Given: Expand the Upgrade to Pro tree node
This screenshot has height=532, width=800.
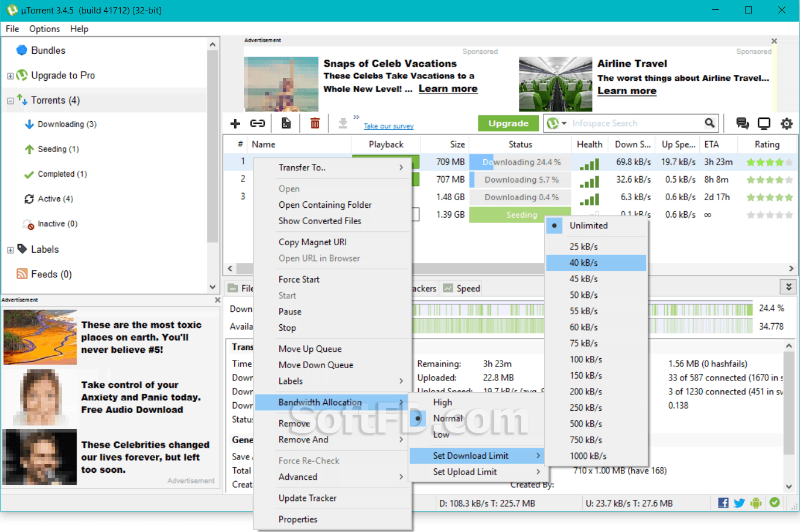Looking at the screenshot, I should click(10, 76).
